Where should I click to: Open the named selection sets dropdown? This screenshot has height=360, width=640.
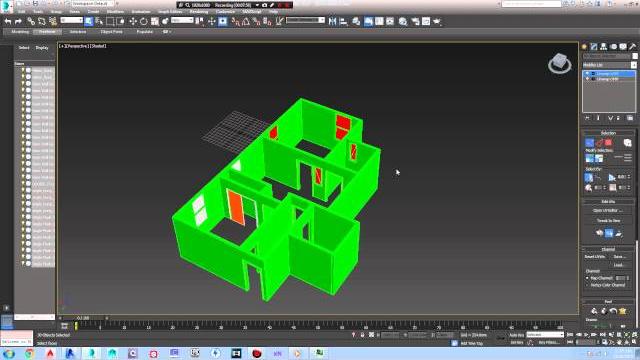point(305,20)
